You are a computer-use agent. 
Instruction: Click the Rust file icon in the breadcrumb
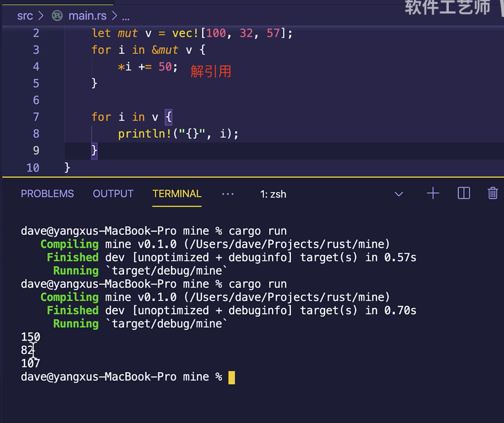point(57,16)
